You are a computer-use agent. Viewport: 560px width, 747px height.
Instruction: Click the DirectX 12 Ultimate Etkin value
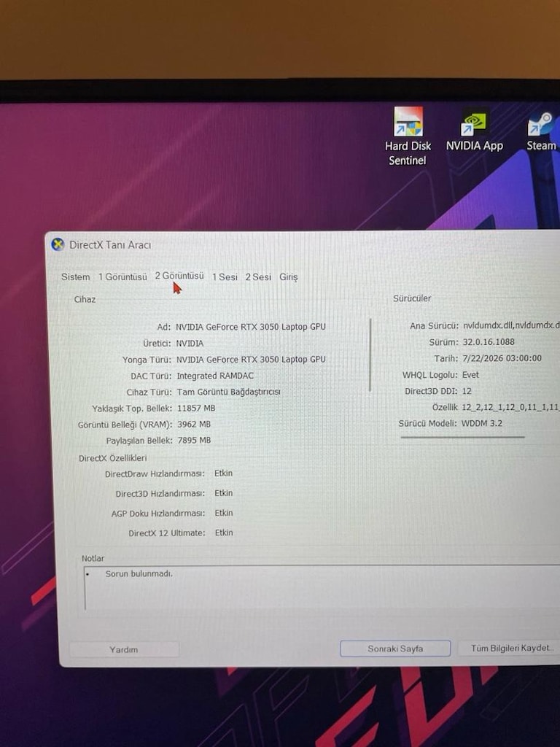224,533
